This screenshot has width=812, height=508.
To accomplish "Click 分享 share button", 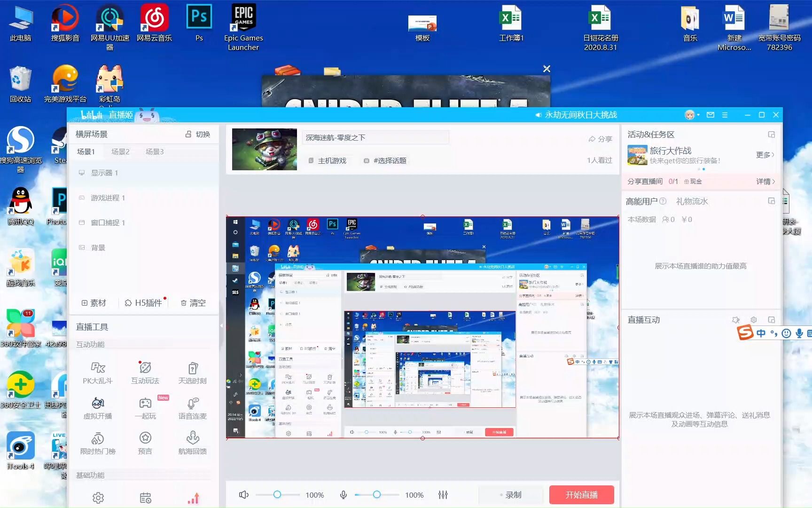I will [x=600, y=139].
